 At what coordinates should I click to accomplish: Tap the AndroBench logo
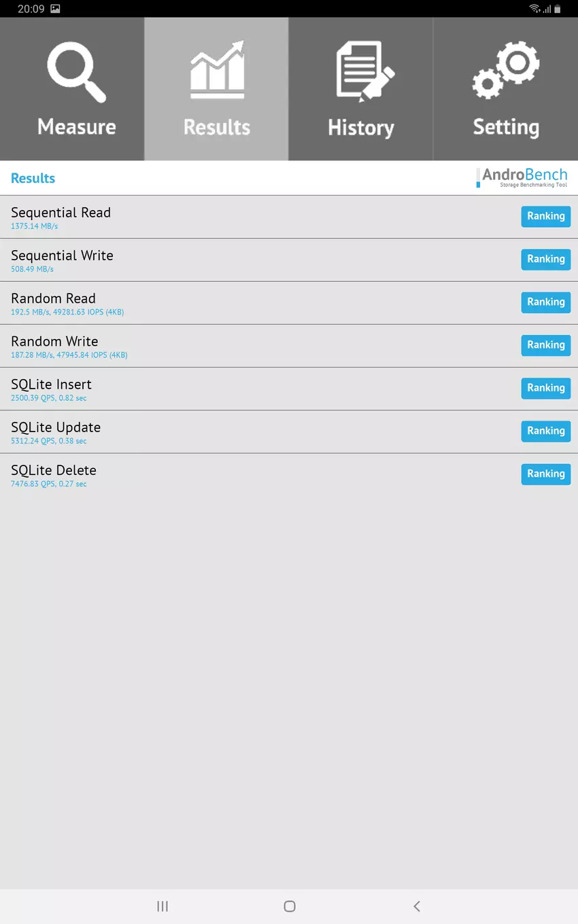522,177
